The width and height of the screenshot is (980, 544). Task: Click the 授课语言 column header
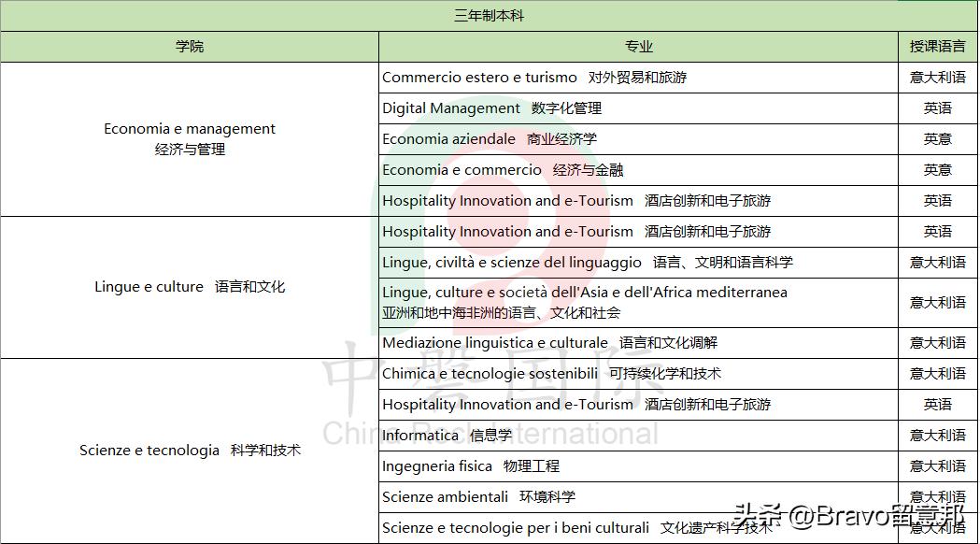(937, 46)
